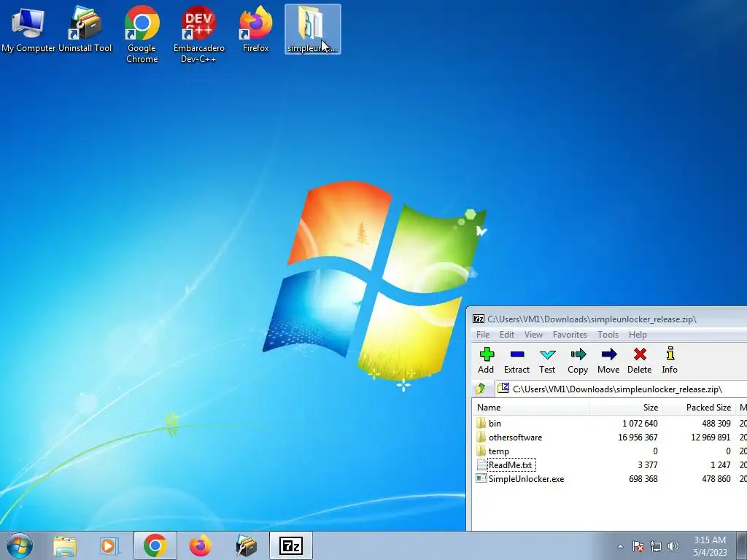Sort files by the Size column
Screen dimensions: 747x560
[625, 408]
